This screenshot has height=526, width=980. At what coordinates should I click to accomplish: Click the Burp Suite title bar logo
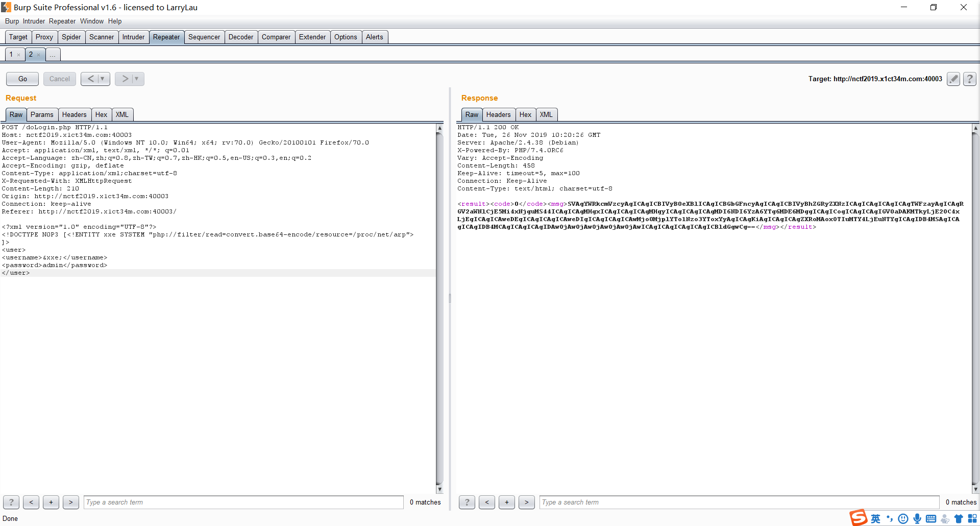(x=6, y=7)
